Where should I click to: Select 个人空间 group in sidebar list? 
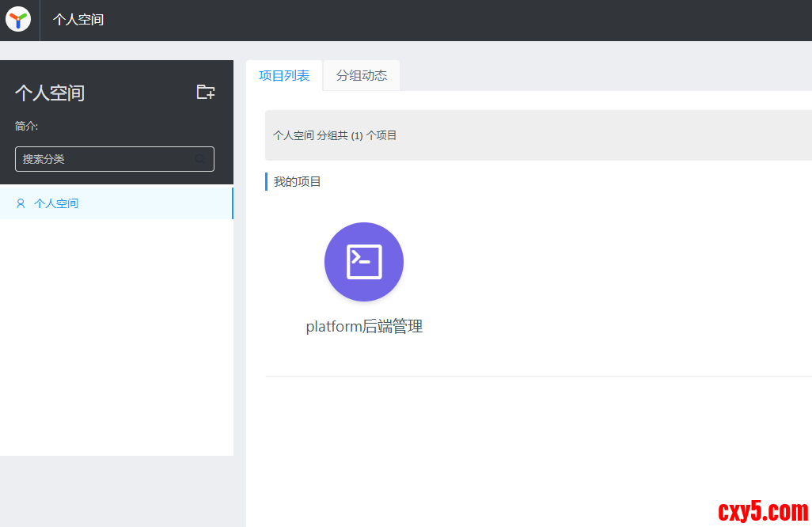(x=56, y=203)
